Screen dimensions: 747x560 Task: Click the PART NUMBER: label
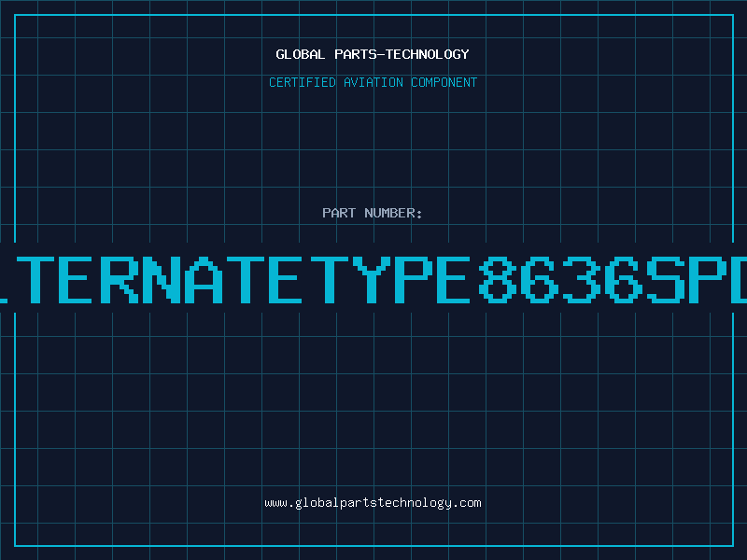point(372,213)
